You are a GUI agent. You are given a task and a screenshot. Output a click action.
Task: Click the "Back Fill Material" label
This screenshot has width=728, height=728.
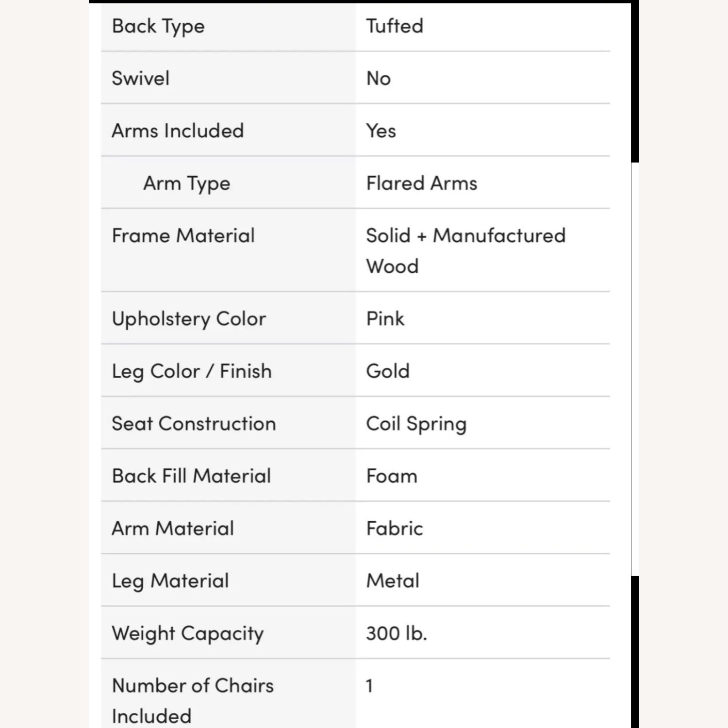pos(191,476)
